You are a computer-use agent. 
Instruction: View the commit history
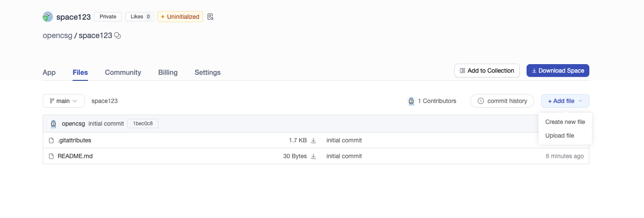pos(502,101)
